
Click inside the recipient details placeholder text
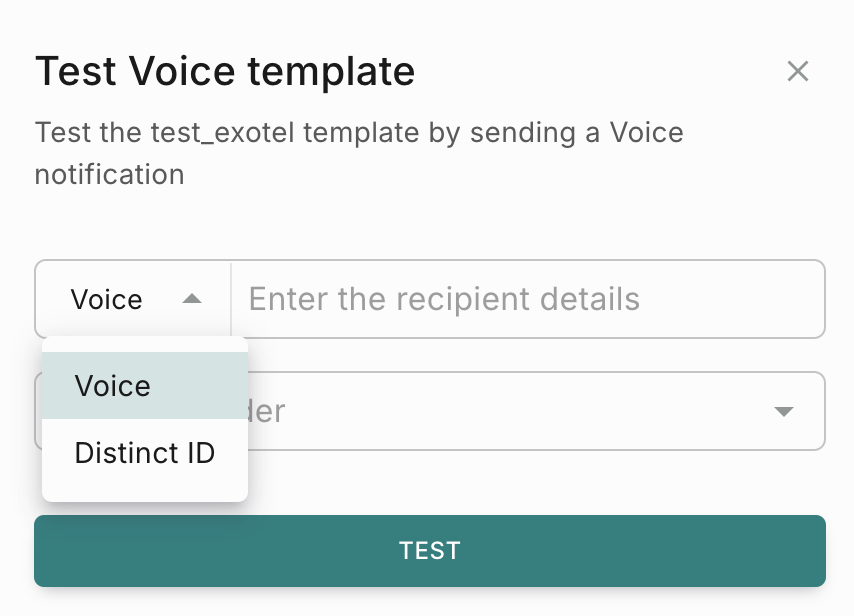[x=444, y=299]
